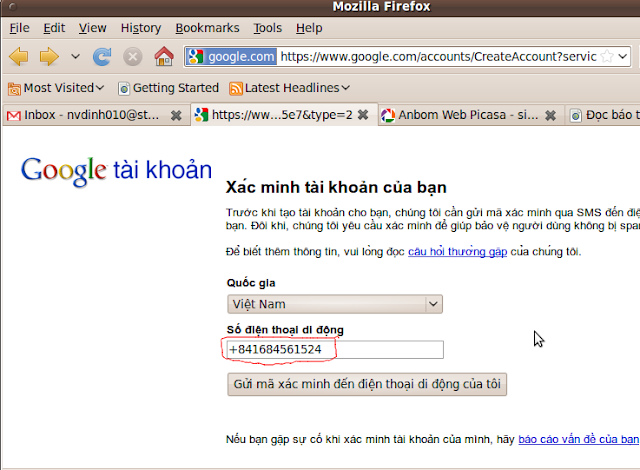Open the View menu
This screenshot has width=640, height=470.
[x=93, y=28]
